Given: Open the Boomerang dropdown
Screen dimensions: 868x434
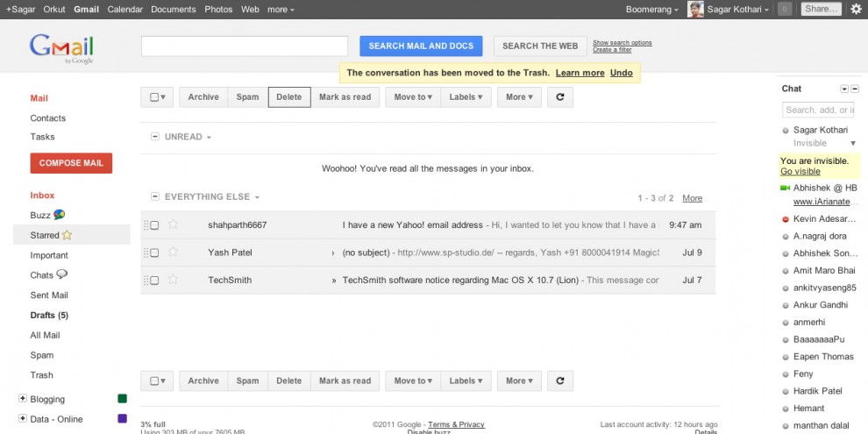Looking at the screenshot, I should point(652,10).
